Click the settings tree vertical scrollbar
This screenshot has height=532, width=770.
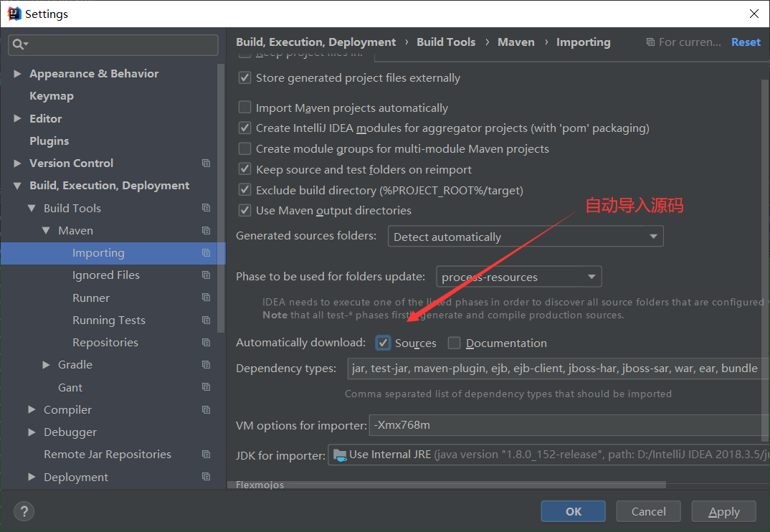coord(221,198)
